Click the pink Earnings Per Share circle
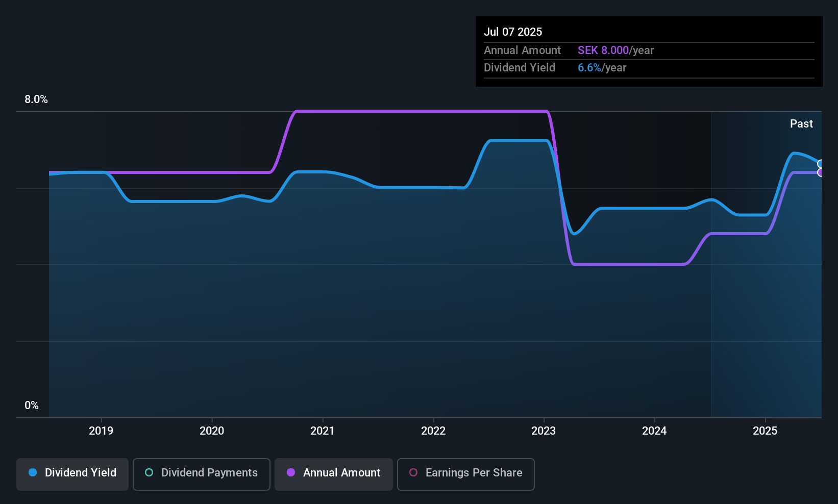Image resolution: width=838 pixels, height=504 pixels. coord(413,473)
